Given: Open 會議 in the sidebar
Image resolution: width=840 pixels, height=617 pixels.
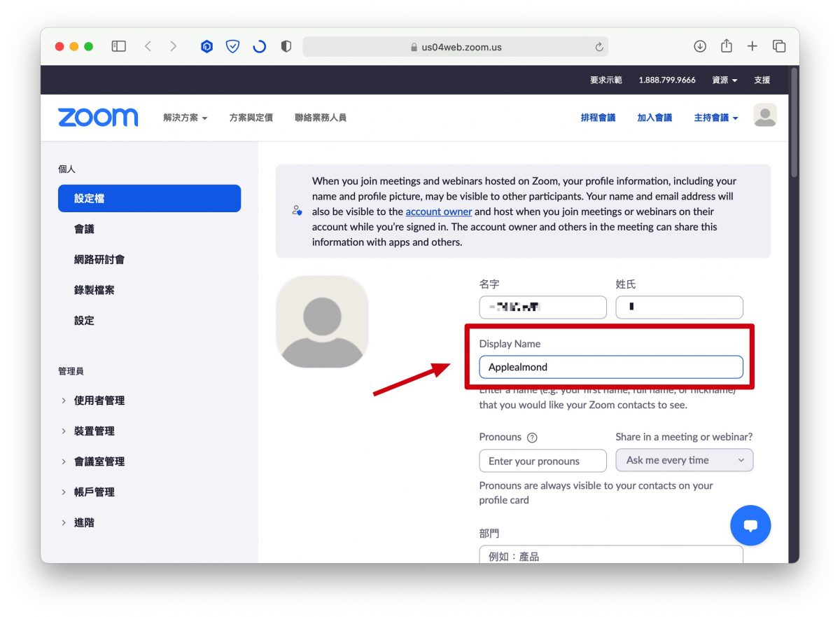Looking at the screenshot, I should coord(84,229).
